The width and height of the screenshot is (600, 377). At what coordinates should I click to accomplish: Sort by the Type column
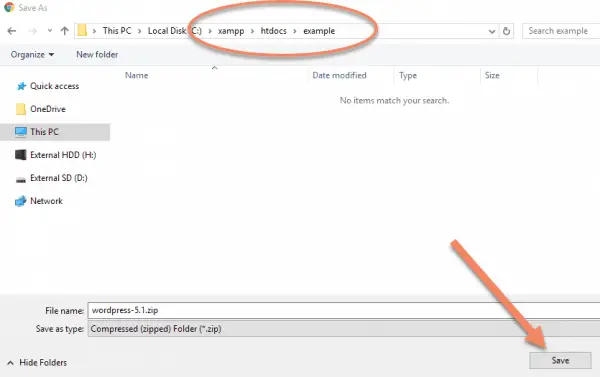408,75
